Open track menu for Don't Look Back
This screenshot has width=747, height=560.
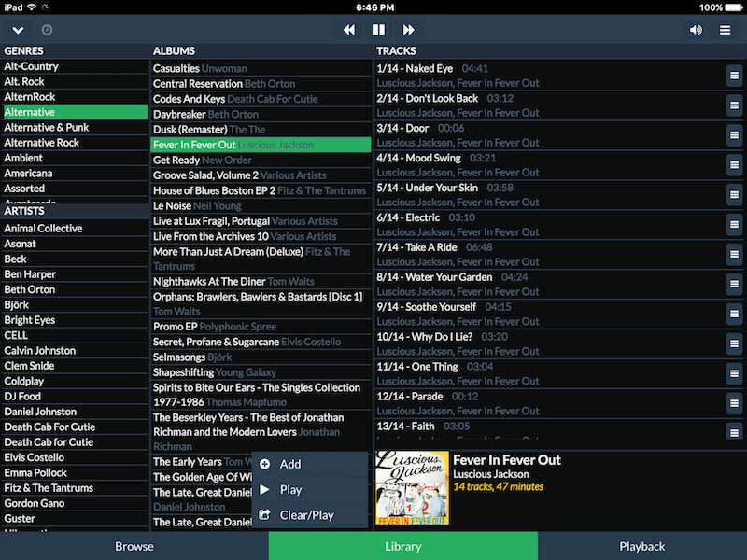click(734, 105)
